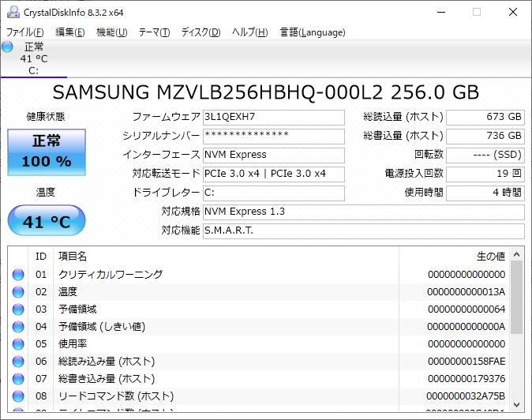532x420 pixels.
Task: Click status orb for ID 05 使用率
Action: click(x=18, y=344)
